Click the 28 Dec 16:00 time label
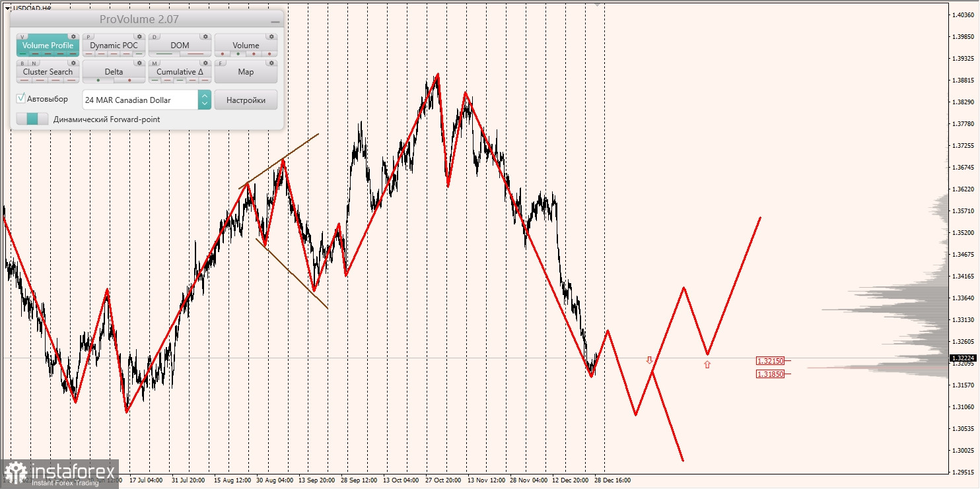The width and height of the screenshot is (980, 489). pyautogui.click(x=612, y=480)
